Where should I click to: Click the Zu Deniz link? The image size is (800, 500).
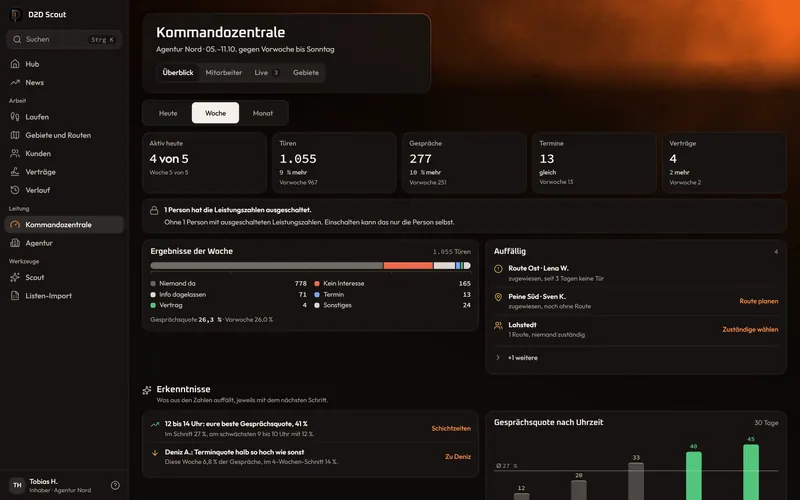(458, 457)
